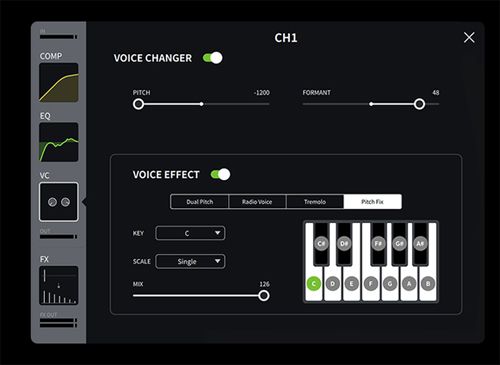Click the OUT level meter
The image size is (500, 365).
[59, 237]
